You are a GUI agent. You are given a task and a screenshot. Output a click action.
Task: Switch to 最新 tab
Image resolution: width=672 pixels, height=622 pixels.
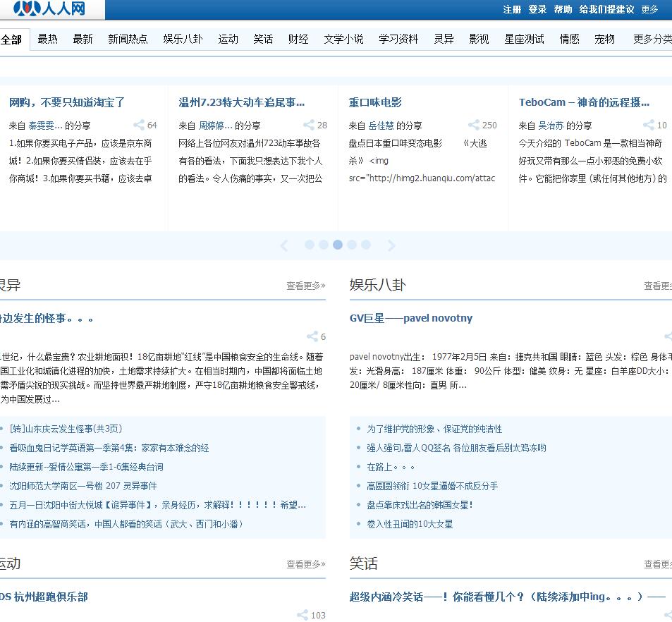[83, 39]
